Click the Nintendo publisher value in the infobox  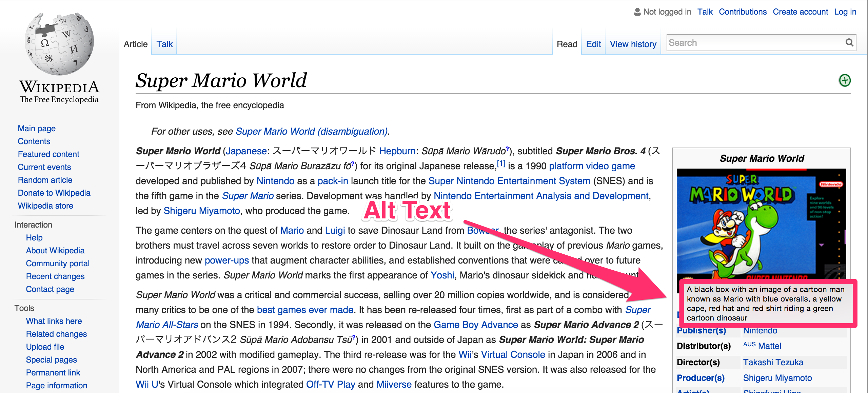[760, 331]
